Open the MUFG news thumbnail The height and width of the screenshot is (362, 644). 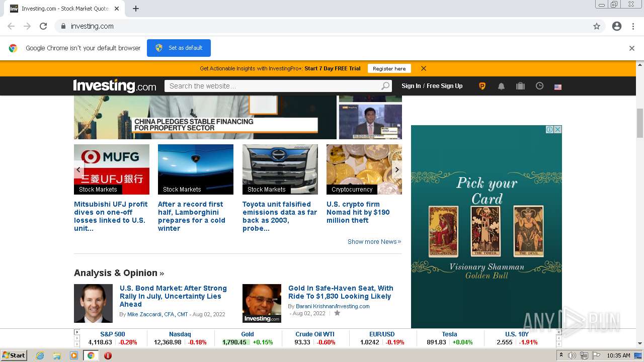(x=112, y=169)
